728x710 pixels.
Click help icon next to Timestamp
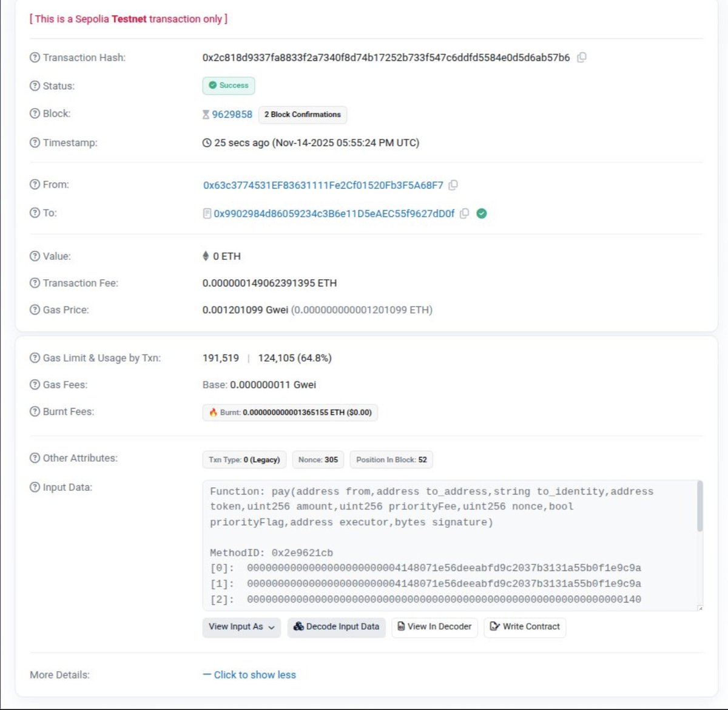point(35,143)
